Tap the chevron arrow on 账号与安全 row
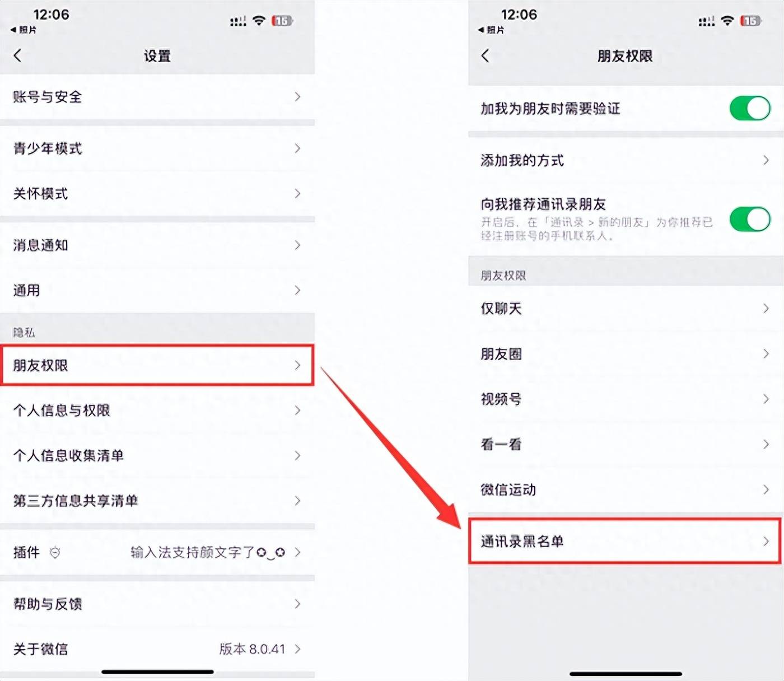The height and width of the screenshot is (681, 784). pos(297,97)
